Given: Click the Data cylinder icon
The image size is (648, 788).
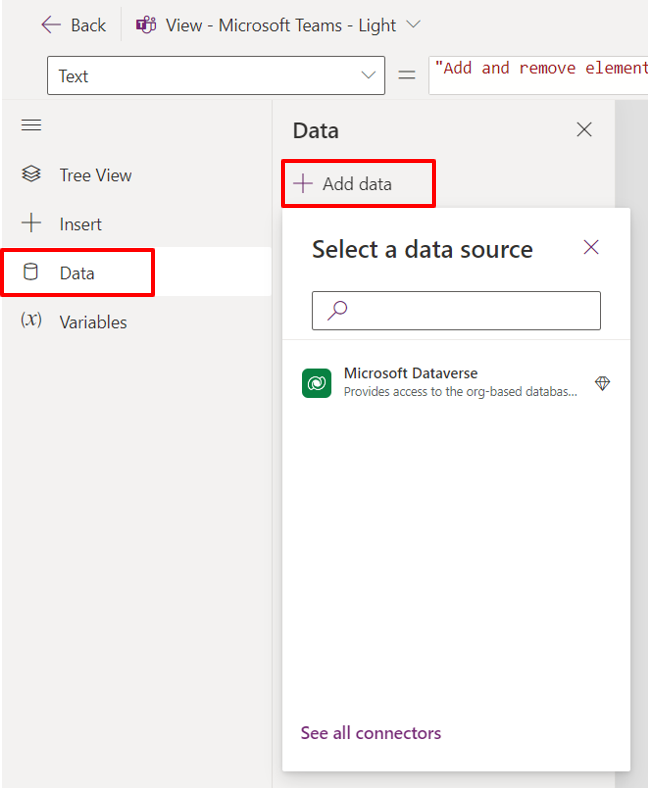Looking at the screenshot, I should pyautogui.click(x=31, y=272).
